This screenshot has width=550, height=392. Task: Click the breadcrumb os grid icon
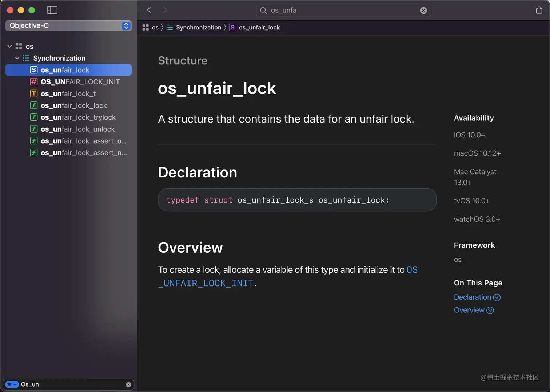click(146, 27)
